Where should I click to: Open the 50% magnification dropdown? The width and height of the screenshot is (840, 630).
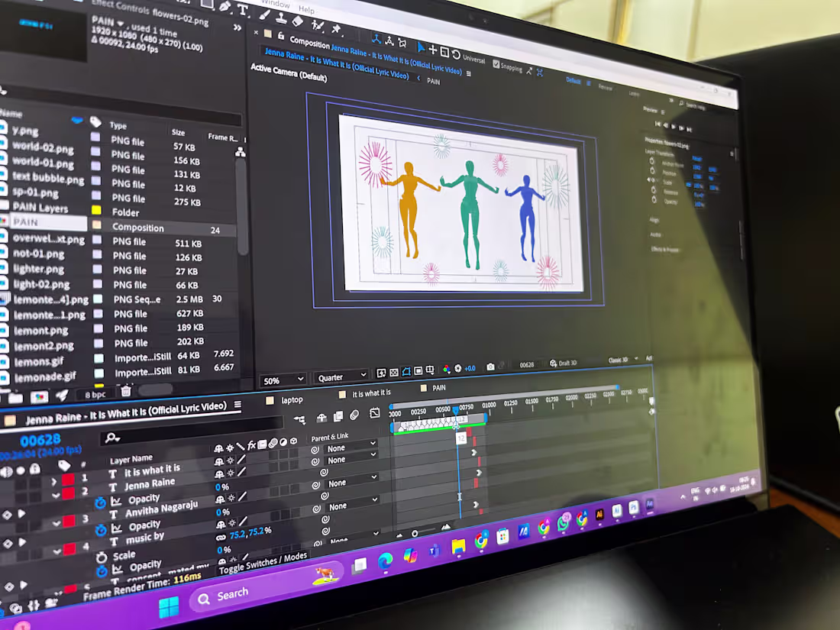point(281,379)
